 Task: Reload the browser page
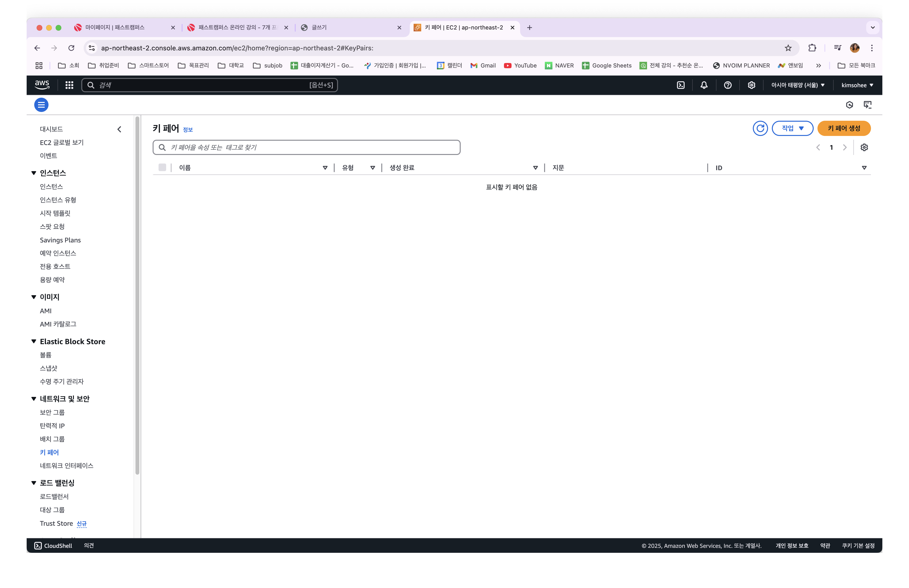pyautogui.click(x=71, y=48)
